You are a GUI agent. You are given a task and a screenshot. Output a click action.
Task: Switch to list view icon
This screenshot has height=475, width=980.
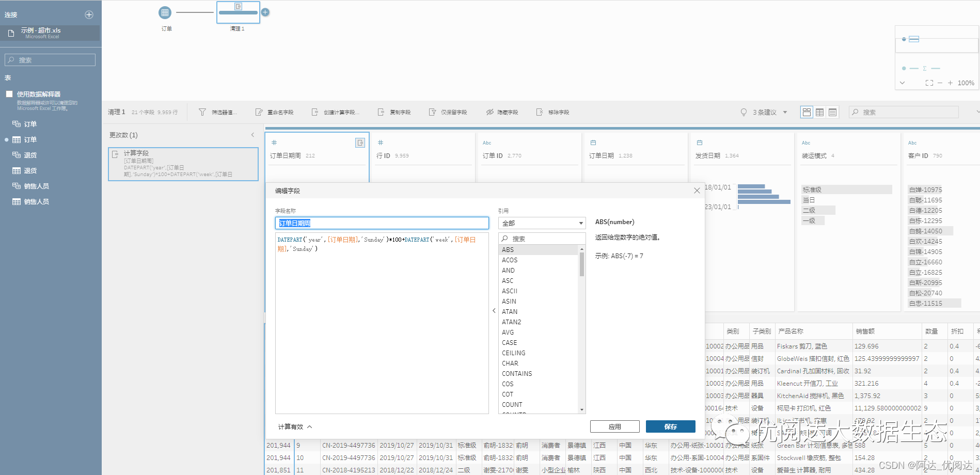(832, 112)
